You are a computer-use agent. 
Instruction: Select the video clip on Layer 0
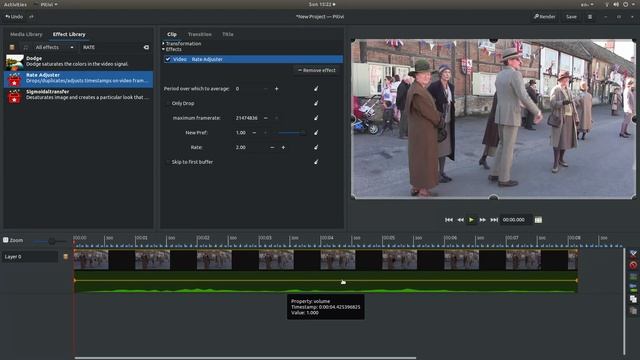click(325, 260)
